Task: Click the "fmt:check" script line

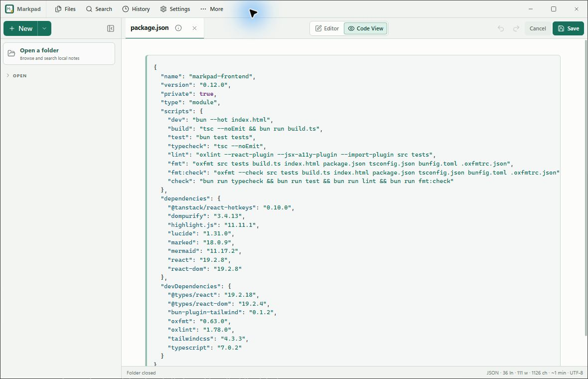Action: pos(363,173)
